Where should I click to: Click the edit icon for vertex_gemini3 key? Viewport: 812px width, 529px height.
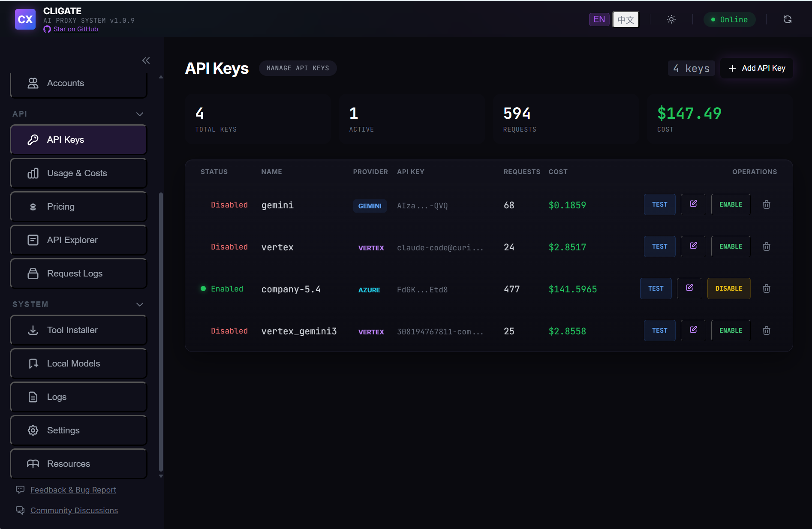tap(693, 330)
